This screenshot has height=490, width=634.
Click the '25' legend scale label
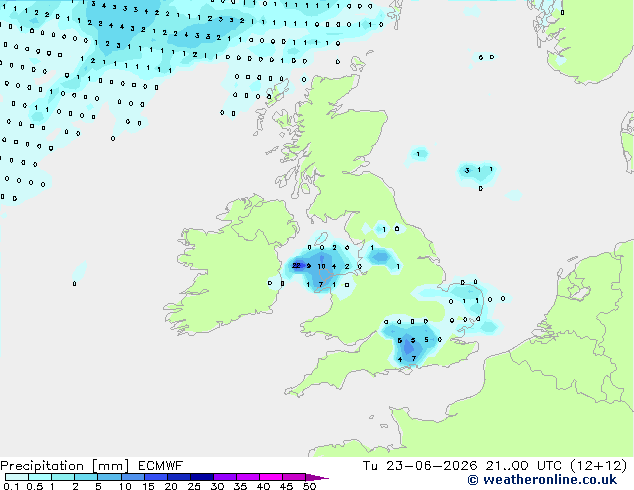194,486
